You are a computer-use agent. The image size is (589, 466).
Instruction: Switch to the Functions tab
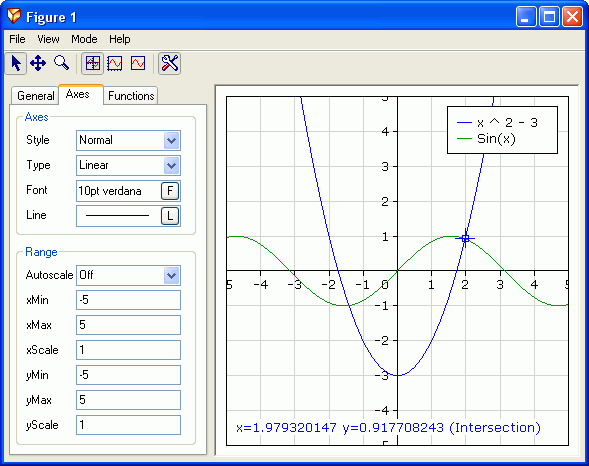(x=131, y=96)
